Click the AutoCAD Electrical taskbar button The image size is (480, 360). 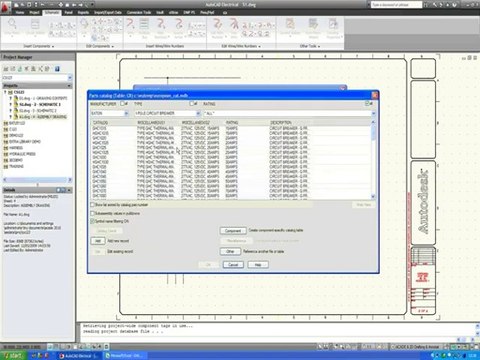click(x=79, y=356)
